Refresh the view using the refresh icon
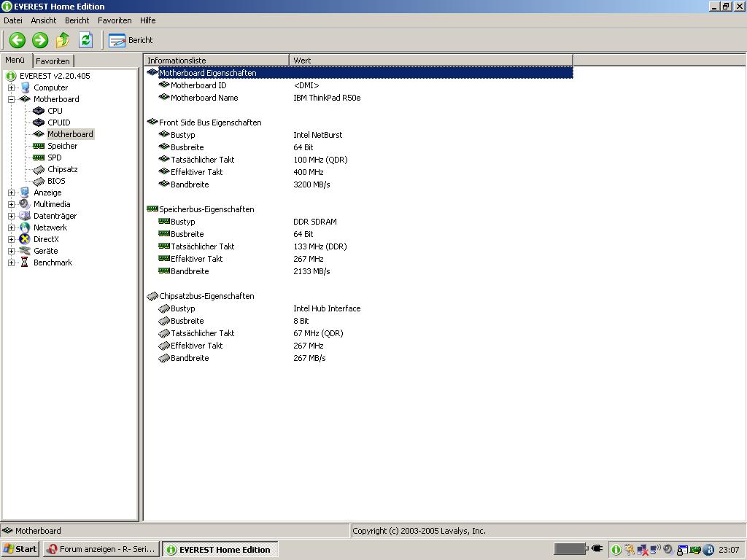Image resolution: width=747 pixels, height=560 pixels. click(86, 40)
